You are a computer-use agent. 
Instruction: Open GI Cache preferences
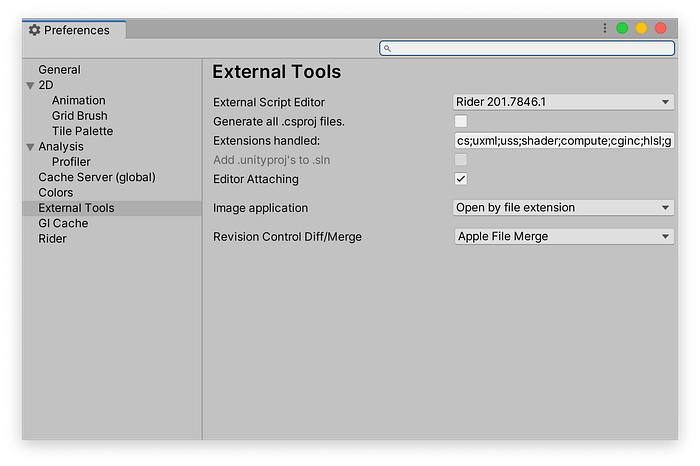tap(63, 224)
